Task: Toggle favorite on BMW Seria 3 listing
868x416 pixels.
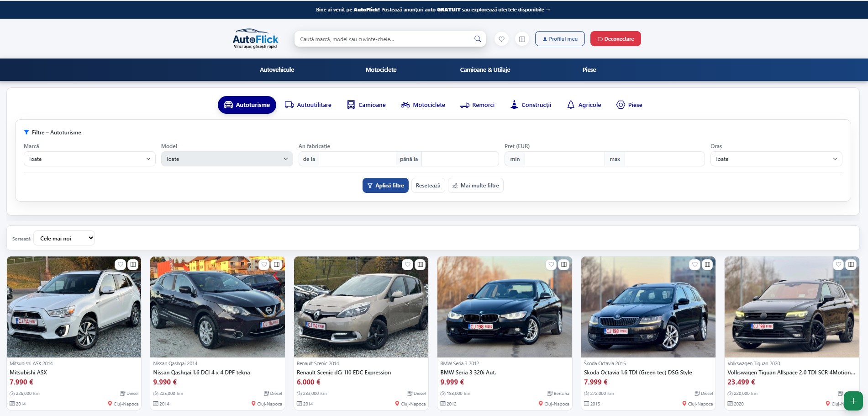Action: [551, 264]
